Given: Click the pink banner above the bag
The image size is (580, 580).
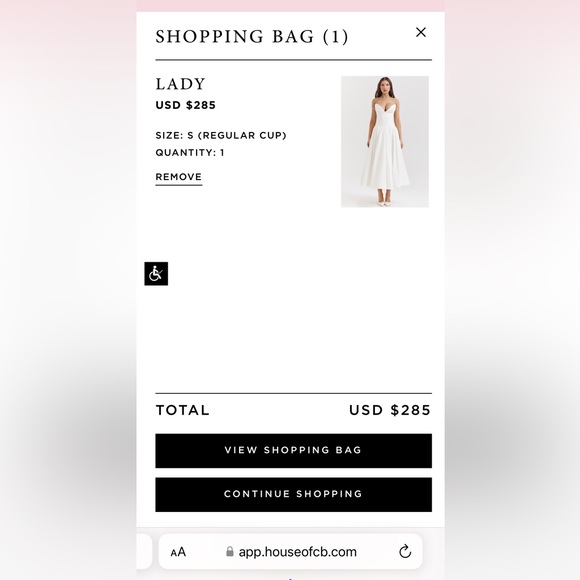Looking at the screenshot, I should pos(290,6).
